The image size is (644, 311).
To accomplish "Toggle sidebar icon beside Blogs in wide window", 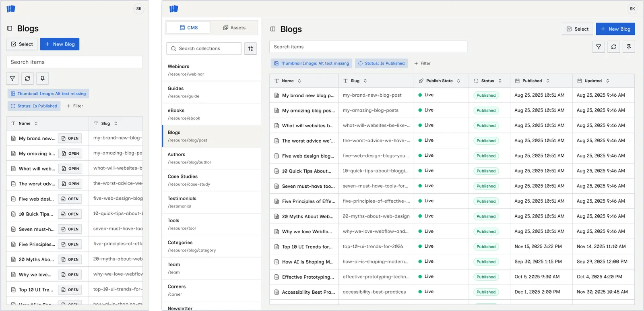I will click(x=273, y=29).
